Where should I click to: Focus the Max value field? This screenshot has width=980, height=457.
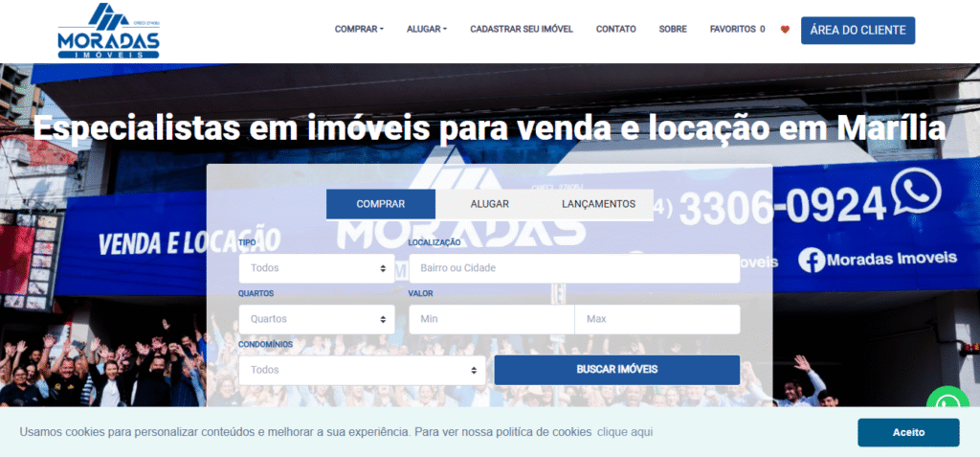tap(657, 319)
